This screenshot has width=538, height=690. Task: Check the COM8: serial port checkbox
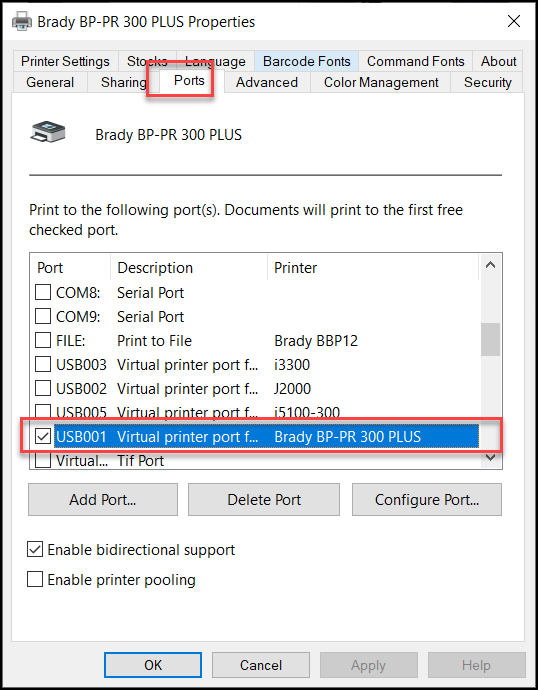click(x=43, y=292)
